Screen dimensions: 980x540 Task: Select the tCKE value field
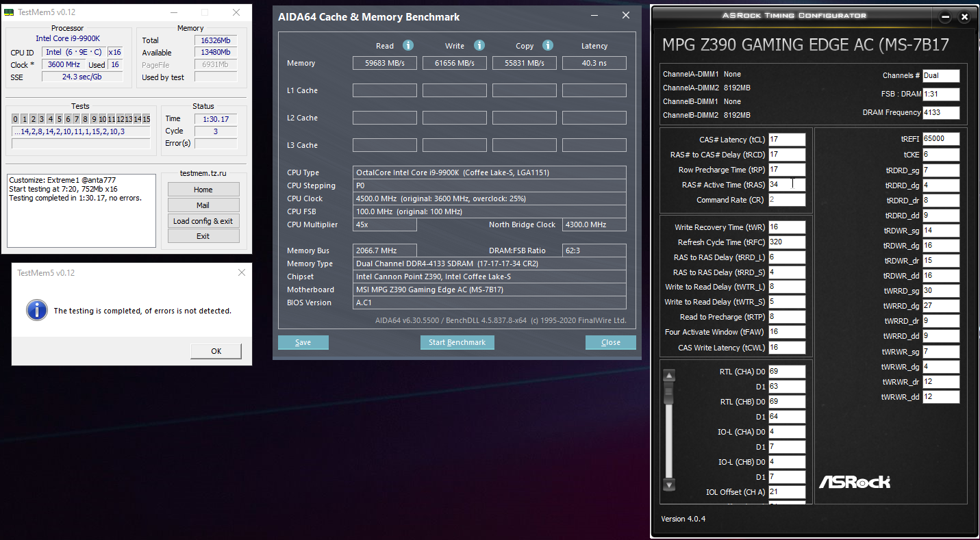(x=941, y=155)
